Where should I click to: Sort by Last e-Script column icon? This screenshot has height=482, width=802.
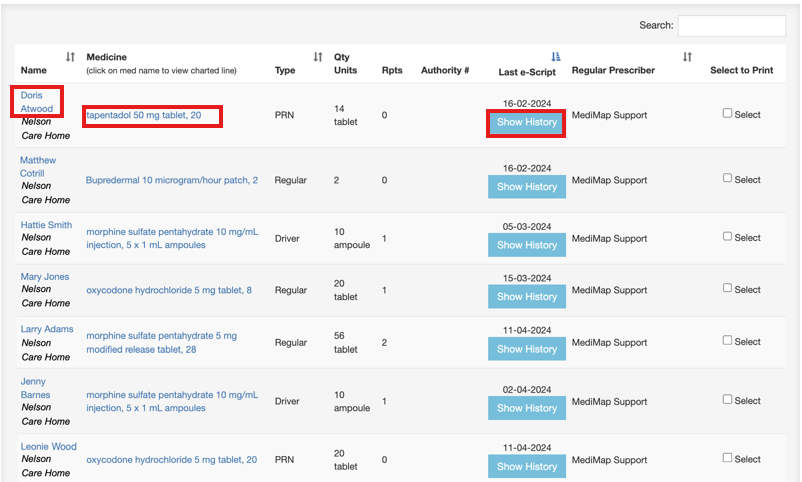556,57
